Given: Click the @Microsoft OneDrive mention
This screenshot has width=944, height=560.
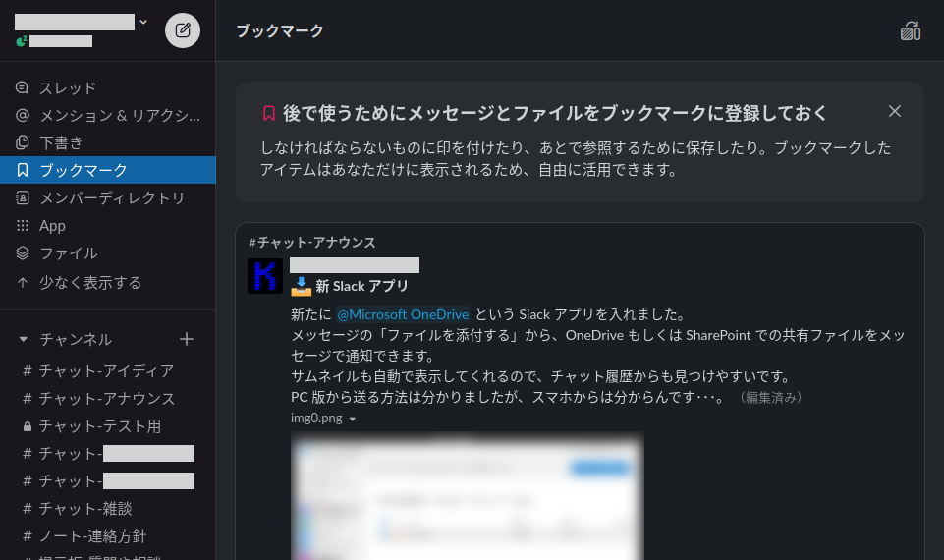Looking at the screenshot, I should click(403, 314).
